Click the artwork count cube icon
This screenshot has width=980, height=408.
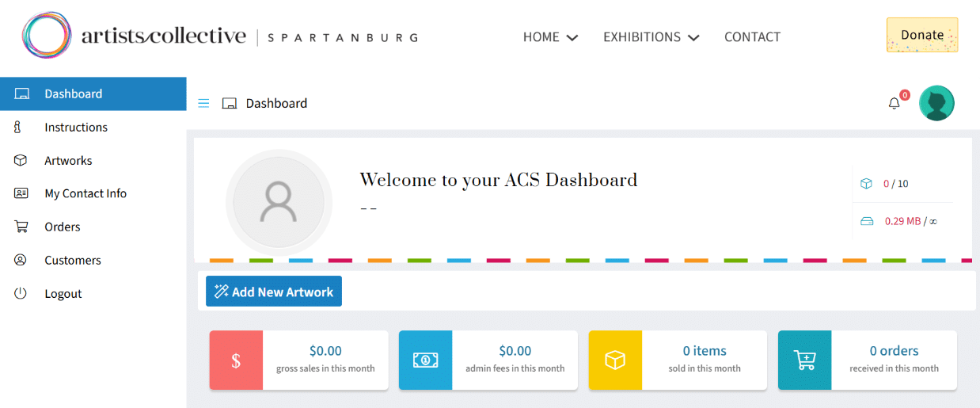click(x=866, y=184)
